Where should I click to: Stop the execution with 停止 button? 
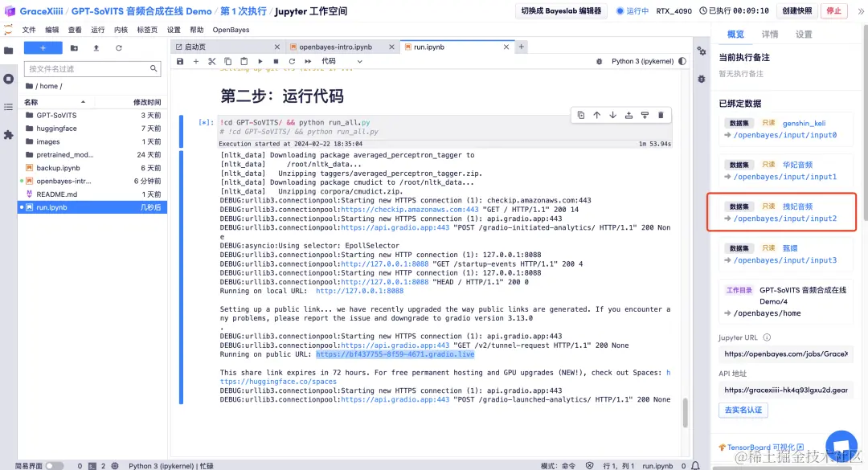[x=833, y=11]
